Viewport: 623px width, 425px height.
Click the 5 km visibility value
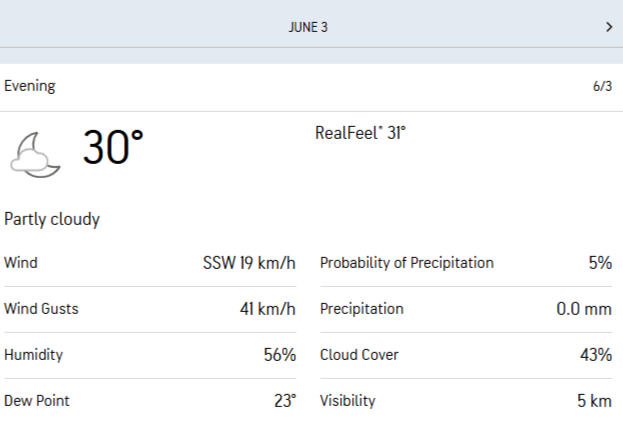click(x=594, y=401)
